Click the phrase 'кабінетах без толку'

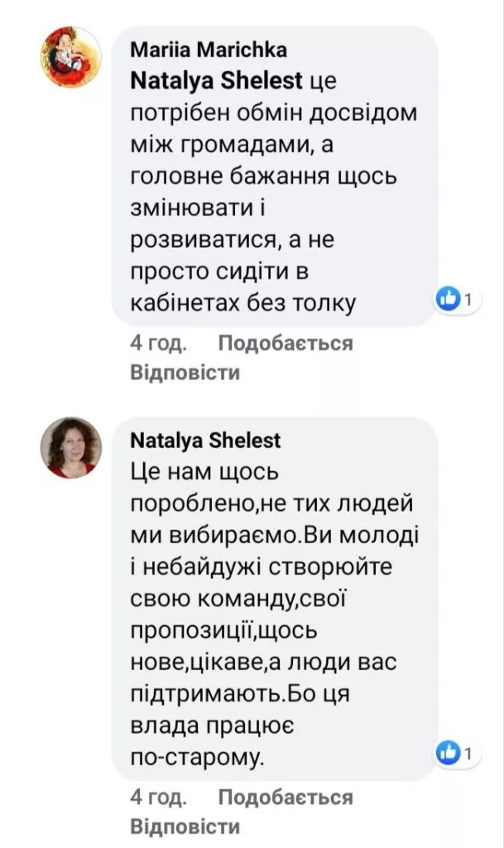[243, 304]
